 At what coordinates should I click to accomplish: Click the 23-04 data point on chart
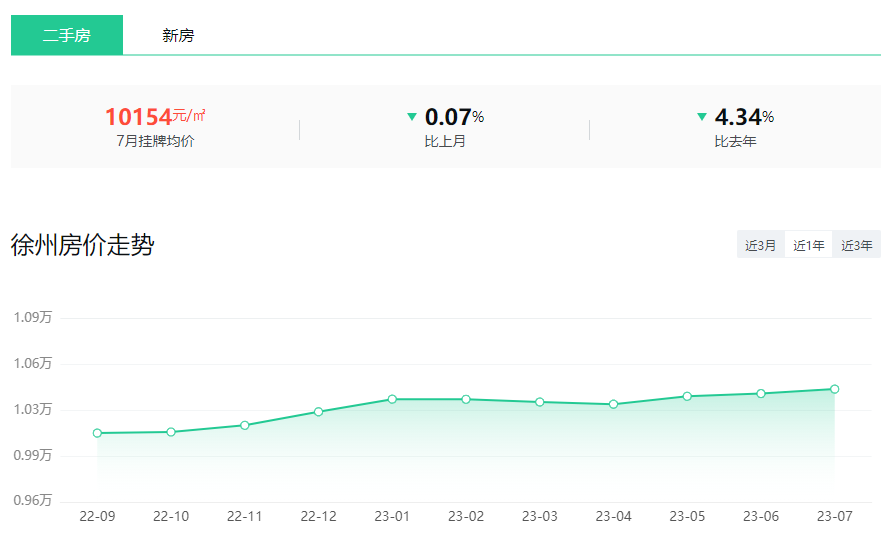[x=613, y=404]
